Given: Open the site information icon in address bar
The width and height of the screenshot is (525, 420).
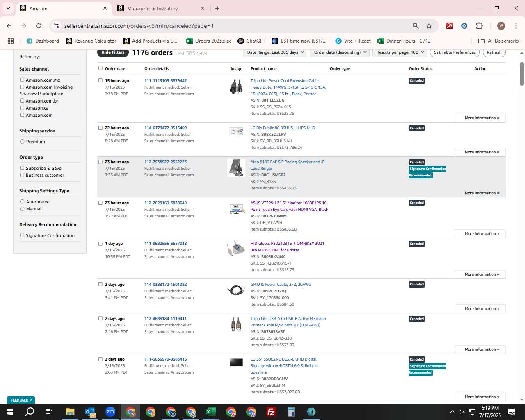Looking at the screenshot, I should click(x=56, y=26).
